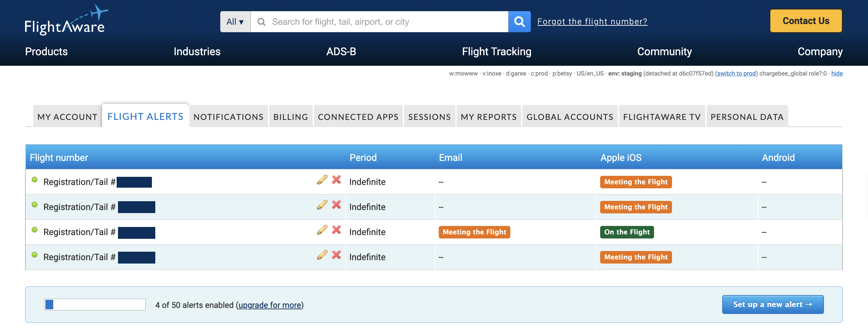Click Apple iOS Meeting the Flight badge, second row
868x334 pixels.
point(636,207)
